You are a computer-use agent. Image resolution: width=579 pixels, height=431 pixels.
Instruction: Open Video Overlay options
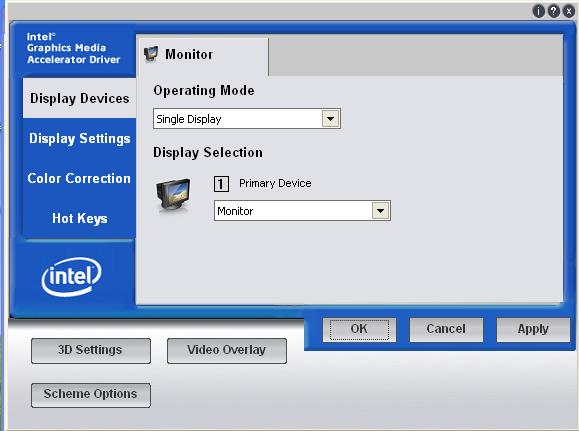[x=227, y=350]
